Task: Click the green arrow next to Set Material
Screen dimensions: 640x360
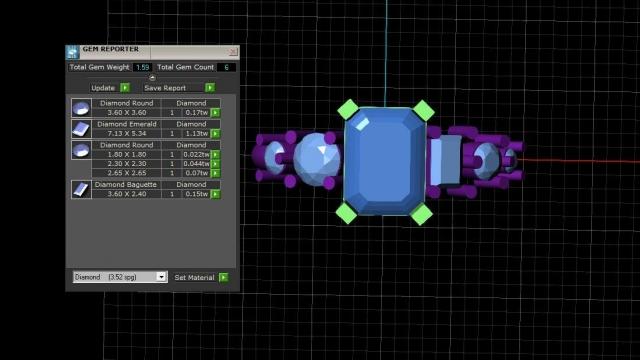Action: (x=224, y=278)
